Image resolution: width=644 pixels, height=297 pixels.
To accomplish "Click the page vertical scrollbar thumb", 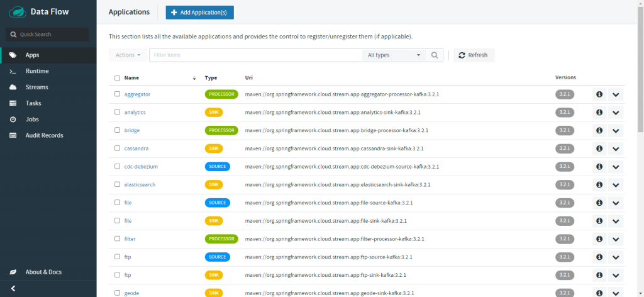I will [641, 70].
